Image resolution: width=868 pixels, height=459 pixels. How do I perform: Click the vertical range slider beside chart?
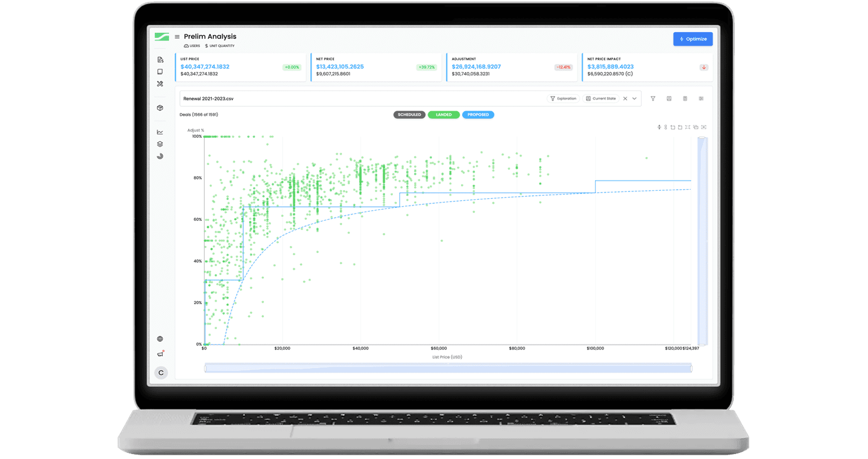click(702, 241)
